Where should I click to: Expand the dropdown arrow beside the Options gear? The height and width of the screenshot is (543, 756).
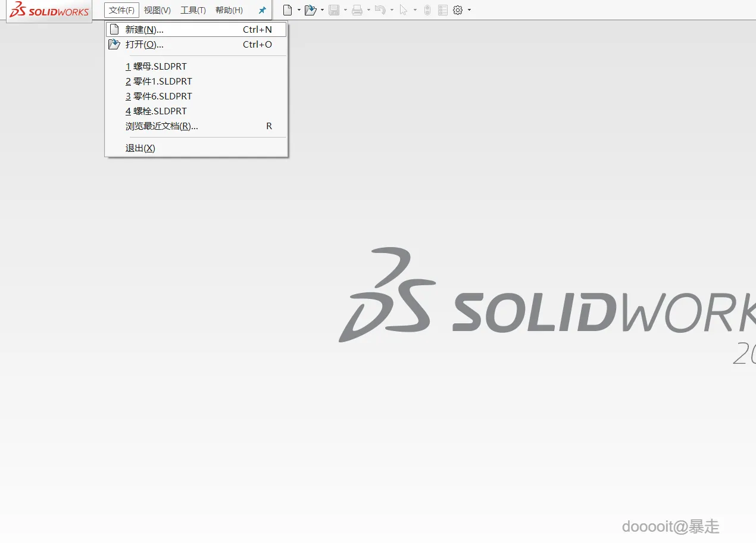click(469, 10)
